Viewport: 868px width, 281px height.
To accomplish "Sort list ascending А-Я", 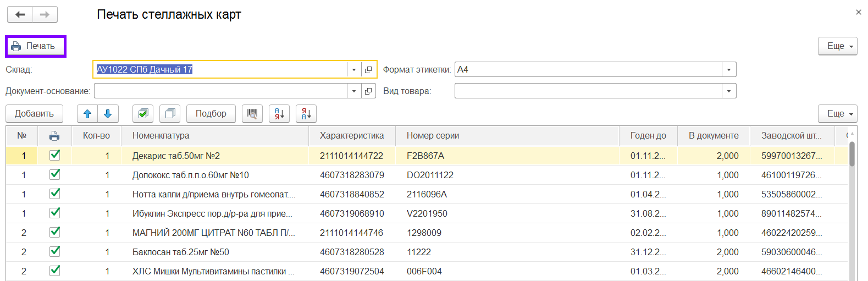I will 279,114.
